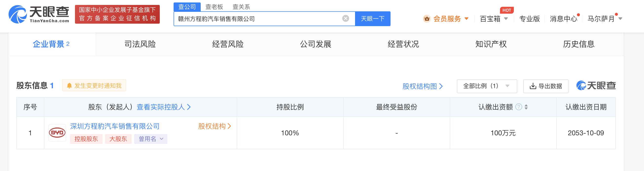Click the red HOT badge
Screen dimensions: 644x171
coord(506,10)
